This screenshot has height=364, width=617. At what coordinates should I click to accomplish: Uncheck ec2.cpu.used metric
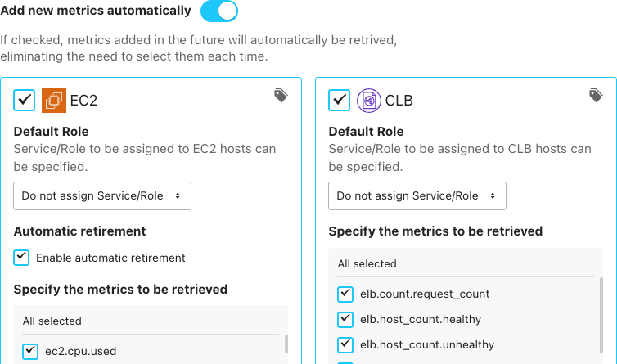point(30,351)
